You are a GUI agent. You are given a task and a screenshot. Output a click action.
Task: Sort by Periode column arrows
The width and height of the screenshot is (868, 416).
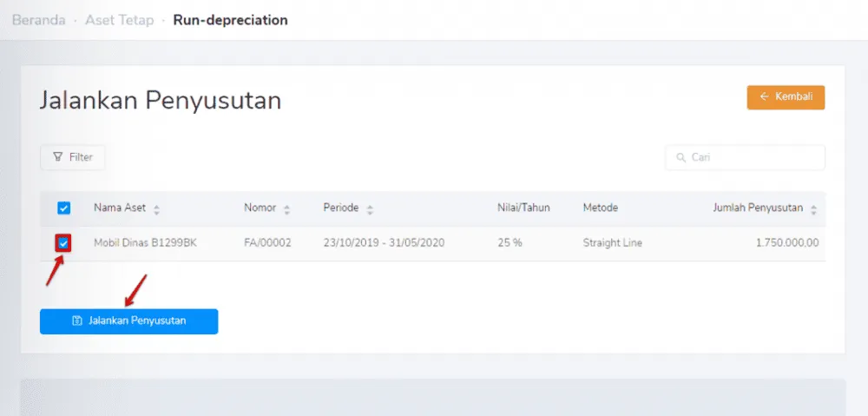point(370,209)
